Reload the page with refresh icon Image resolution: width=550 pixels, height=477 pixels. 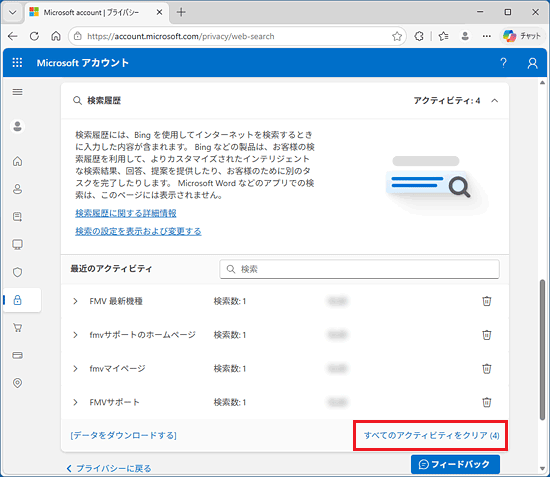point(34,36)
